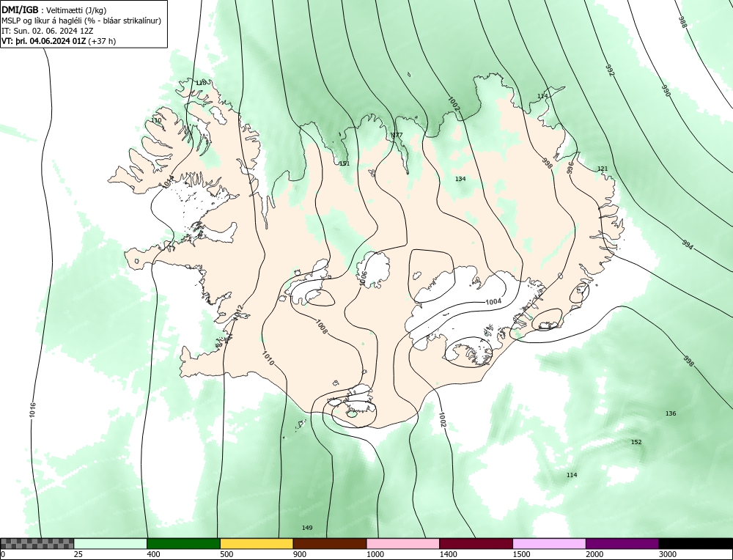Click the 'VT: þri. 04.06.2024 01Z' line

point(43,41)
